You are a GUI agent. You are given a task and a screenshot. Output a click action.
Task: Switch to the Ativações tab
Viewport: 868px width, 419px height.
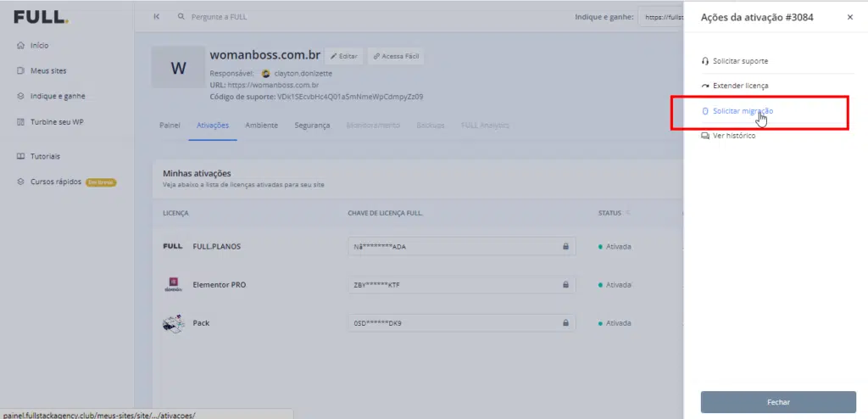tap(213, 126)
